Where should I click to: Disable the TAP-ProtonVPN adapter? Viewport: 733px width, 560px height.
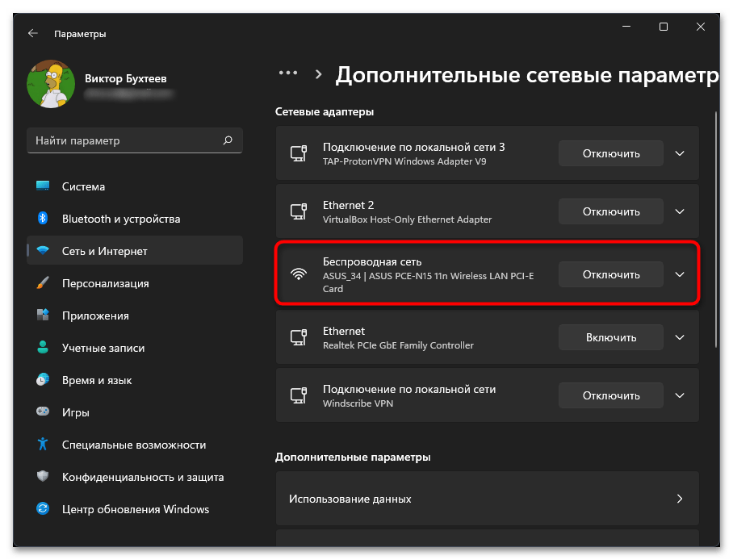610,153
